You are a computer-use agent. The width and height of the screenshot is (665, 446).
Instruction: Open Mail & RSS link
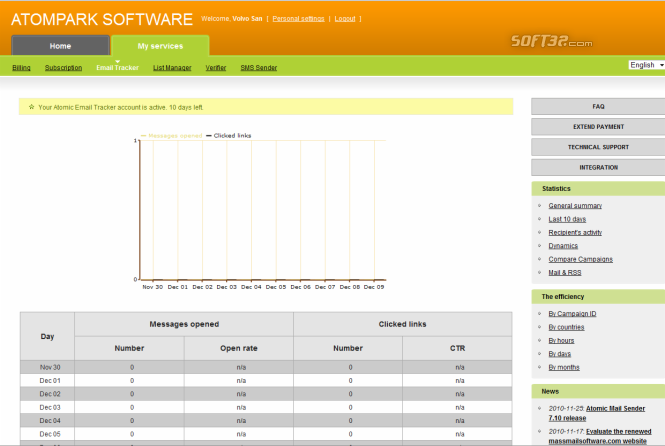tap(565, 273)
